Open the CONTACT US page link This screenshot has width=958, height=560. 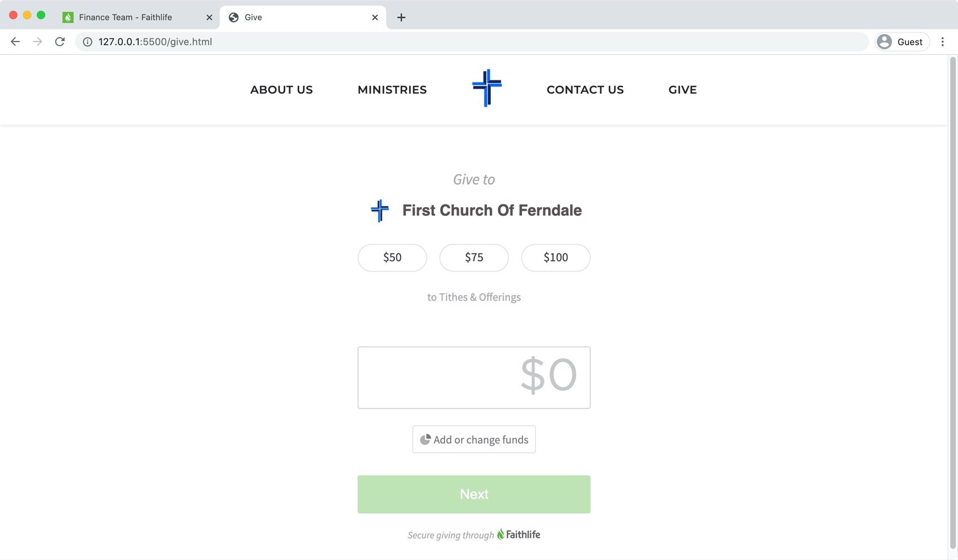pos(585,90)
